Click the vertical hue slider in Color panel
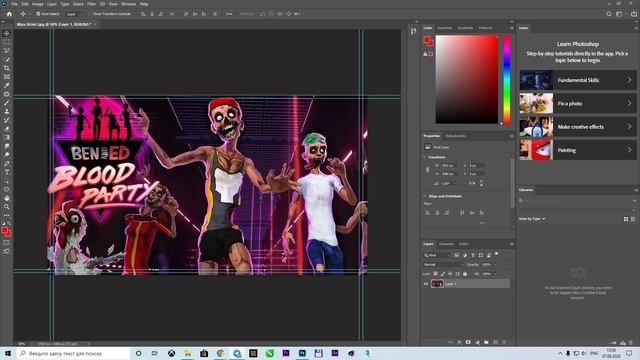The image size is (640, 360). click(507, 80)
